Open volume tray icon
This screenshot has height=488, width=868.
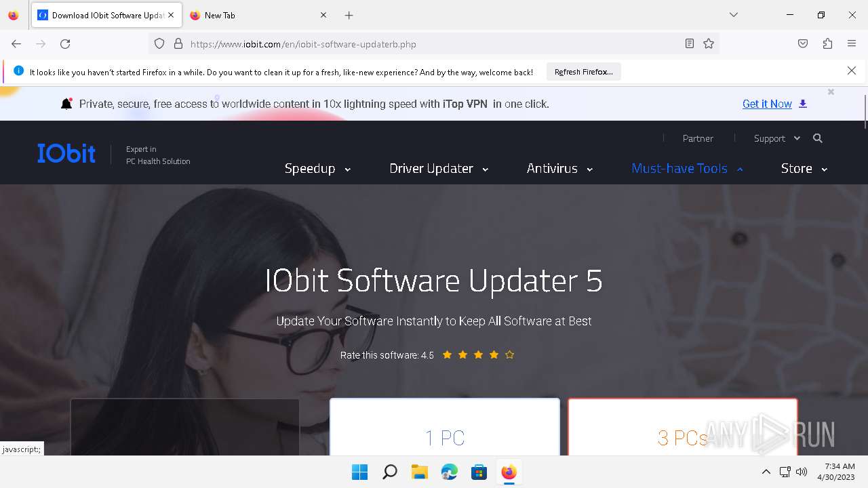pos(802,472)
